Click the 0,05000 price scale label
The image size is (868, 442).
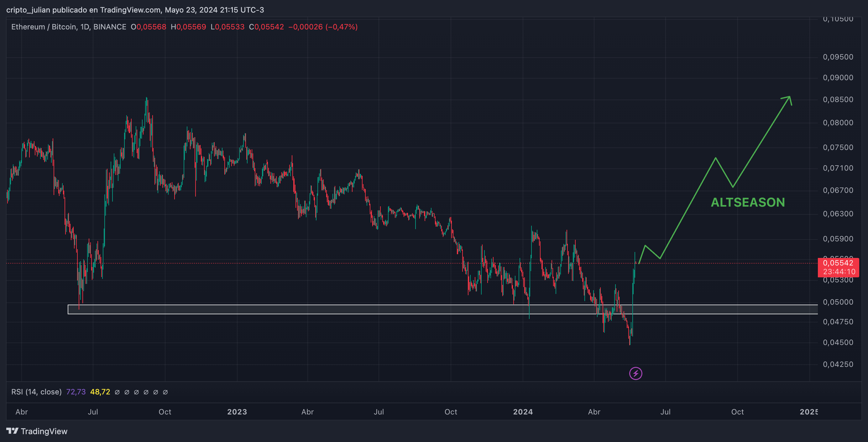click(838, 302)
